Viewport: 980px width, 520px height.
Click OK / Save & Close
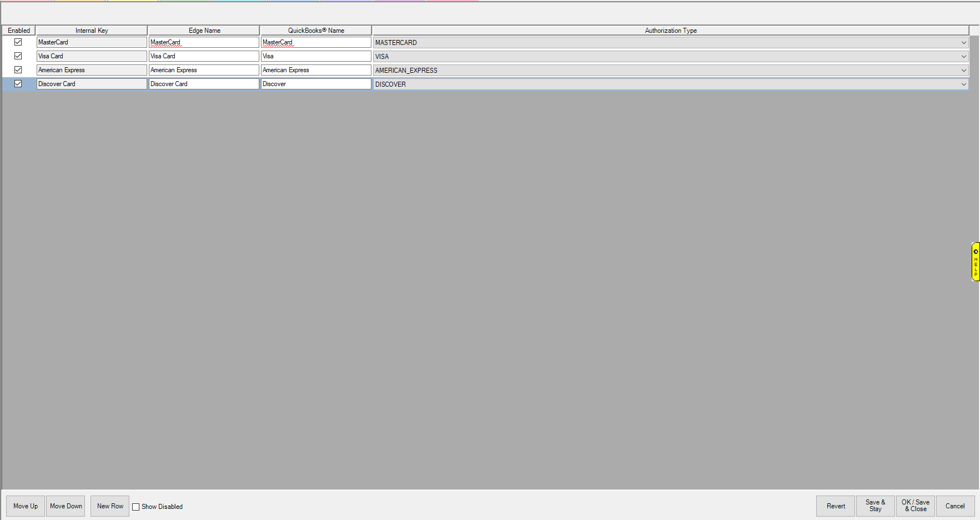tap(915, 506)
